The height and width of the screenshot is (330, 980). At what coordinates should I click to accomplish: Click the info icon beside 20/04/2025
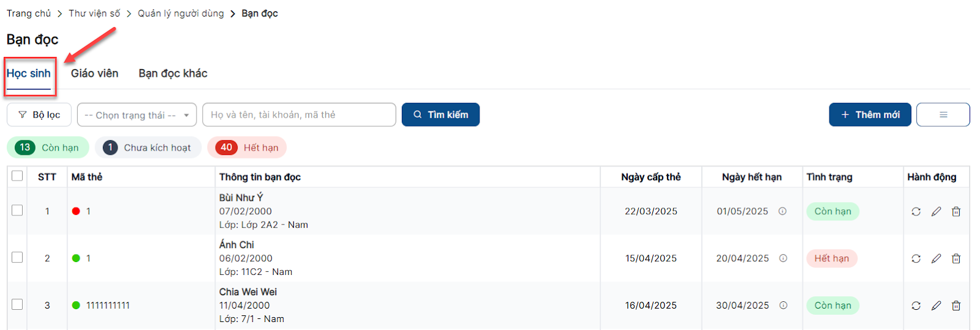click(x=783, y=258)
